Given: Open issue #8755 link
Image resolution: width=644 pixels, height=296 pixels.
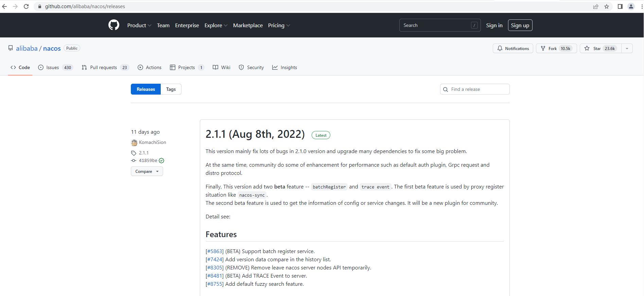Looking at the screenshot, I should [215, 284].
